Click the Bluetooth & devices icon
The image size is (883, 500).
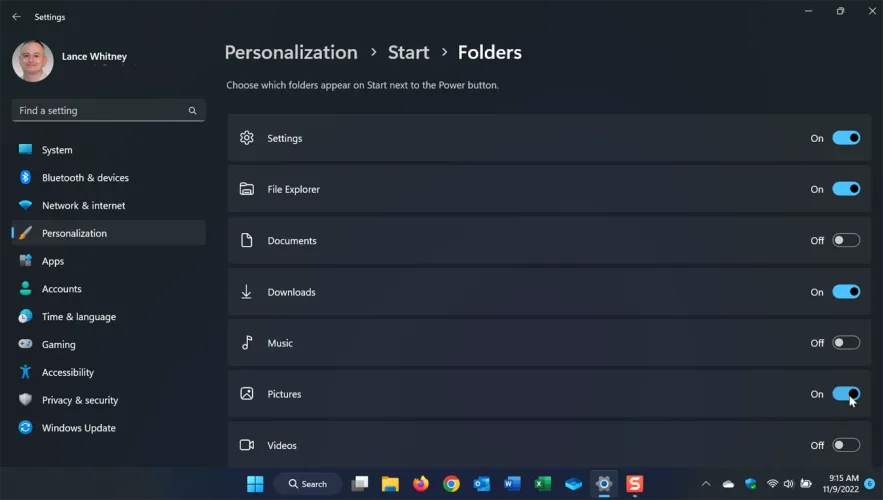point(25,178)
